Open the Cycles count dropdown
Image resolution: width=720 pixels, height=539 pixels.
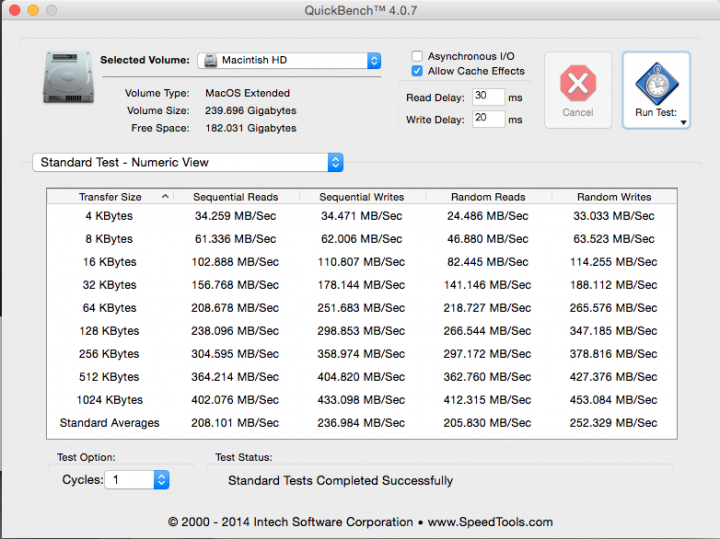[137, 480]
